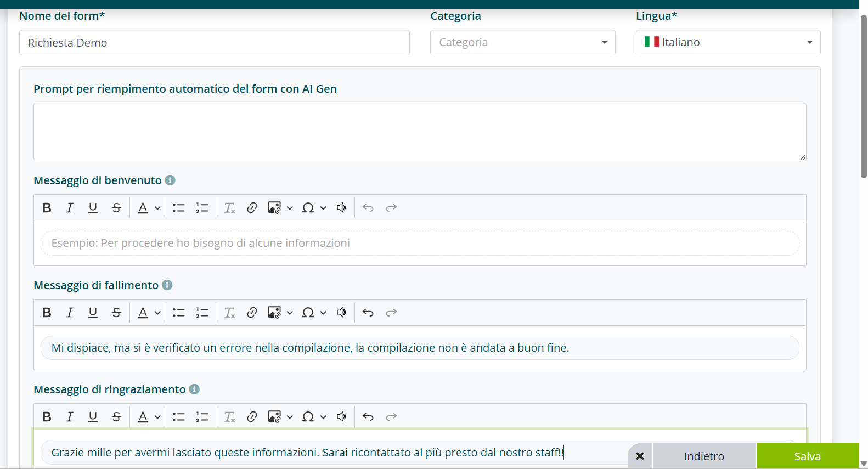
Task: Insert bullet list in Messaggio di fallimento
Action: [179, 313]
